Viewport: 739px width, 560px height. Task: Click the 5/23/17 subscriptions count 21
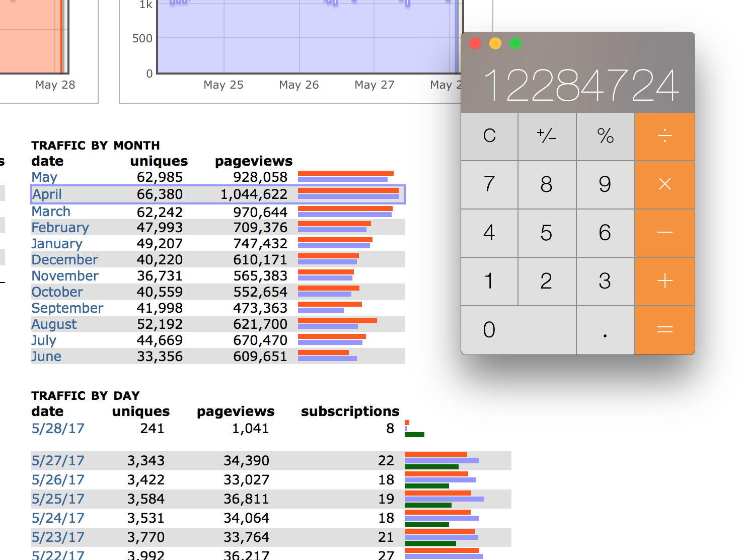[386, 537]
